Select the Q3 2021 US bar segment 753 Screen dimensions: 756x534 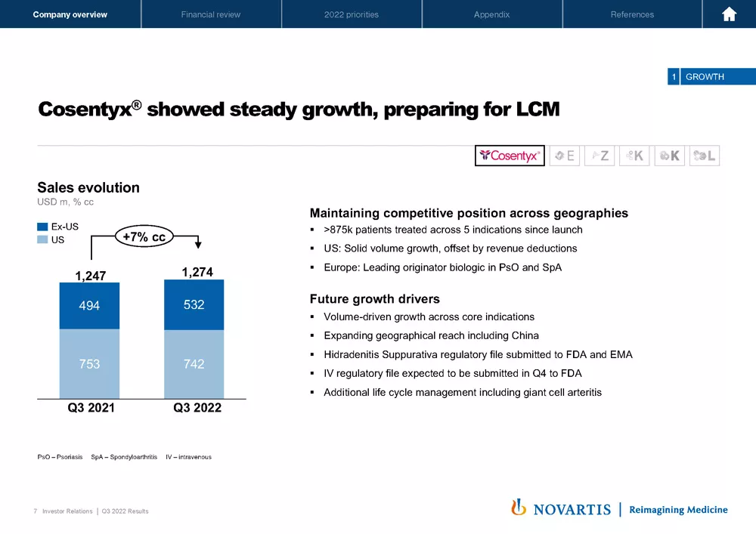coord(90,364)
